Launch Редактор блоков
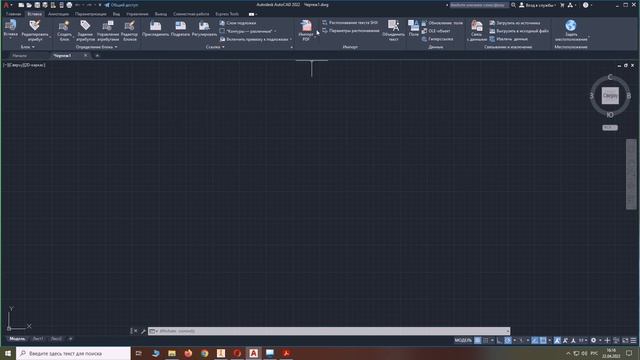The image size is (640, 360). tap(129, 30)
